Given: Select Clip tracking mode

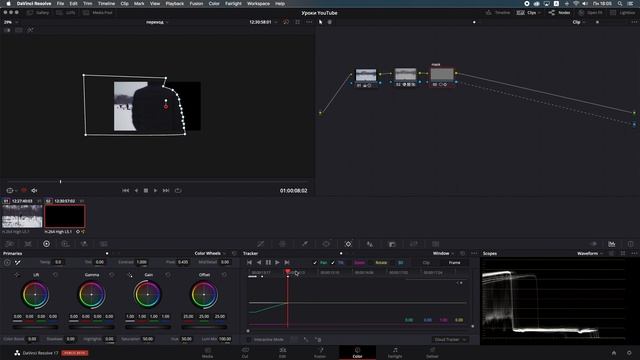Looking at the screenshot, I should pos(426,263).
